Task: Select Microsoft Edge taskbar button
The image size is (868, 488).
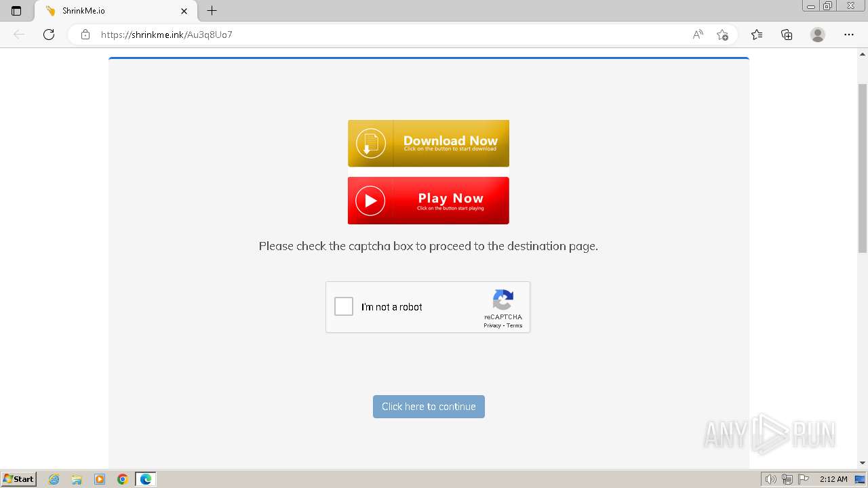Action: tap(146, 479)
